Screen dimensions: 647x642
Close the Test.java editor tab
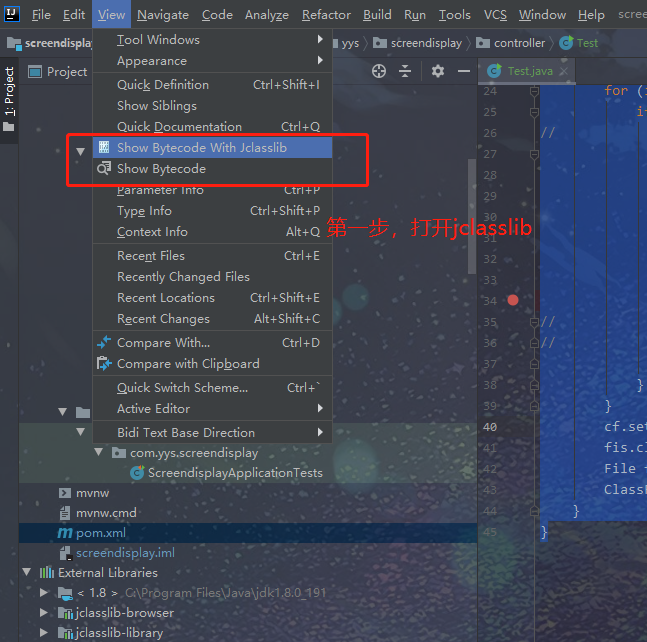point(564,71)
